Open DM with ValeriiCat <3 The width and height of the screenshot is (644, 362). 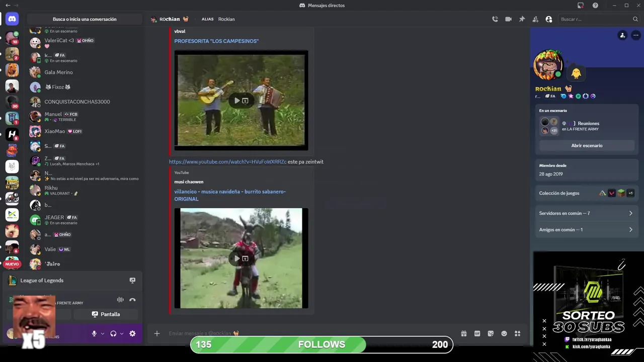coord(85,43)
